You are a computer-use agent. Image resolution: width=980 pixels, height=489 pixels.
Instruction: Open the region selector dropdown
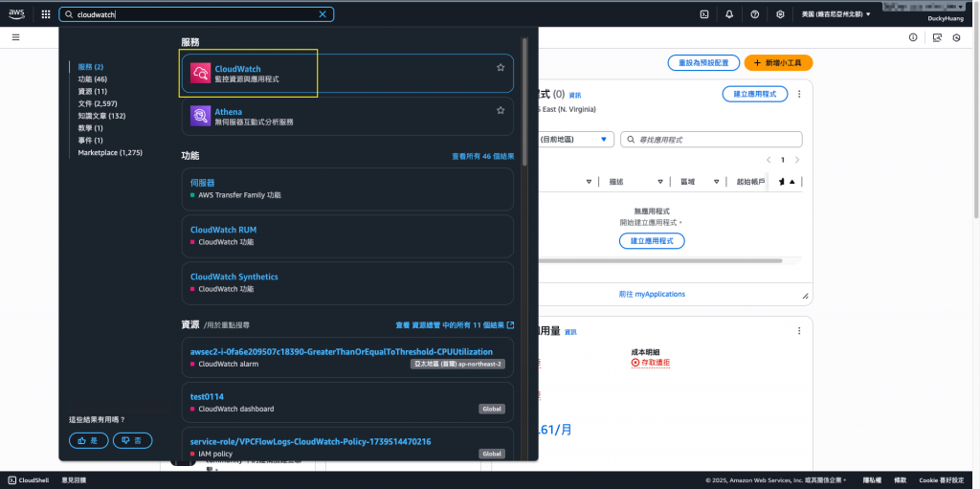tap(835, 14)
